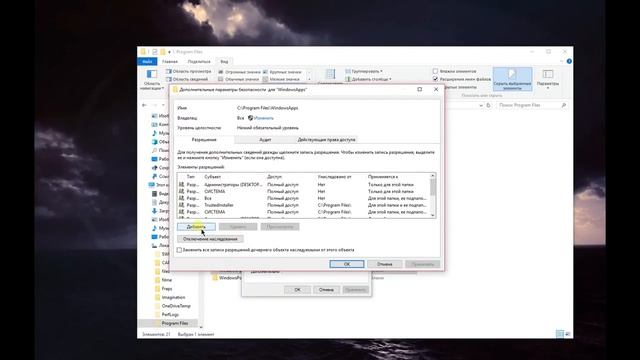The image size is (640, 360).
Task: Click Отмена in security dialog
Action: tap(384, 264)
